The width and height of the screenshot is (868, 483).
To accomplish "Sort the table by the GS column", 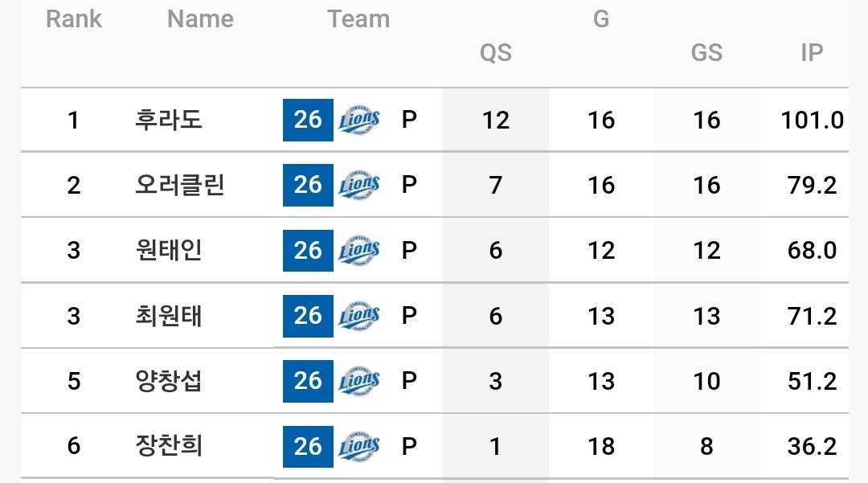I will click(x=706, y=52).
